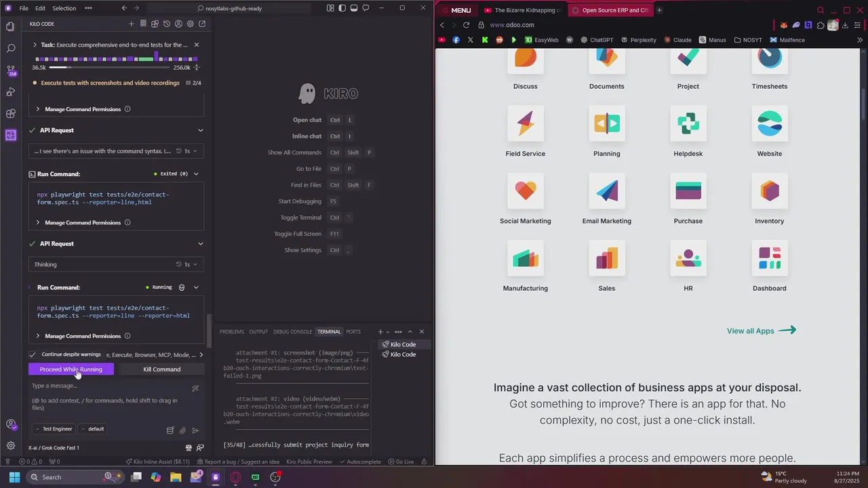The image size is (868, 488).
Task: Open Source Control with 358 badge
Action: coord(10,70)
